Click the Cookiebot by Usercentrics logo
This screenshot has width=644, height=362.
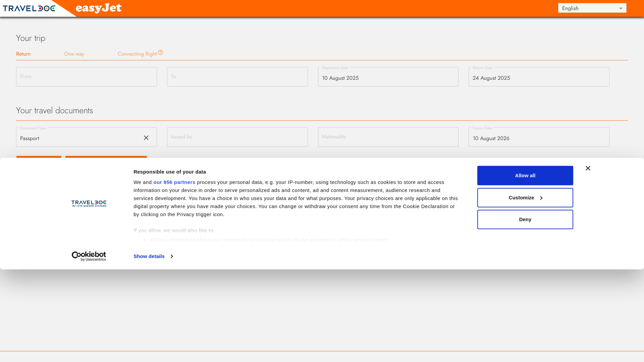click(89, 256)
